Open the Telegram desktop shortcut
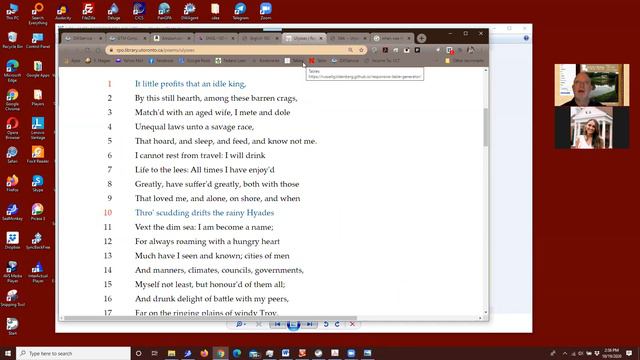640x360 pixels. (x=240, y=11)
